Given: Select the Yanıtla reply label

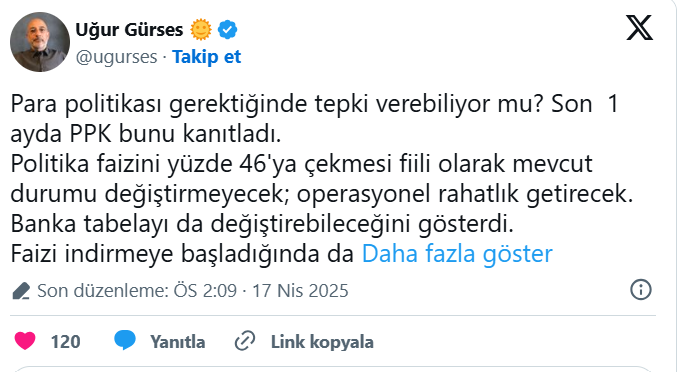Looking at the screenshot, I should 177,342.
